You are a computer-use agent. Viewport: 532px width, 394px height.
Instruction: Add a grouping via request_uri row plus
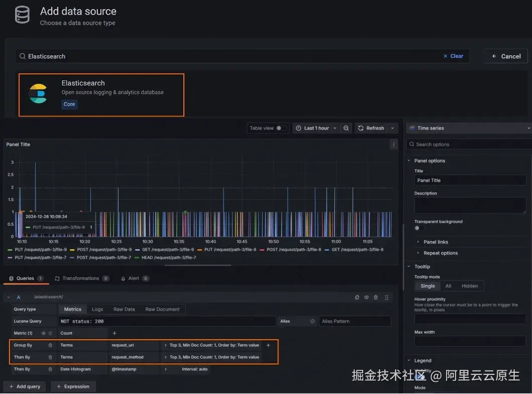(x=268, y=345)
